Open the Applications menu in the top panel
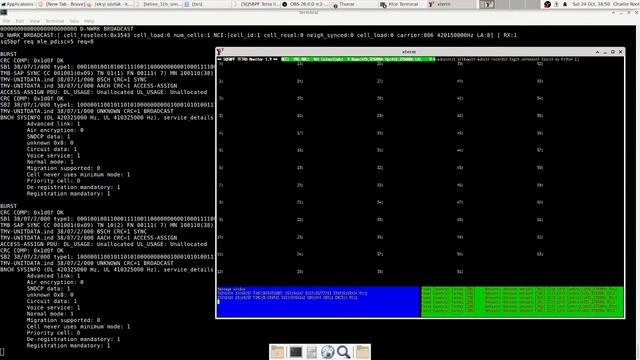640x360 pixels. pyautogui.click(x=18, y=4)
